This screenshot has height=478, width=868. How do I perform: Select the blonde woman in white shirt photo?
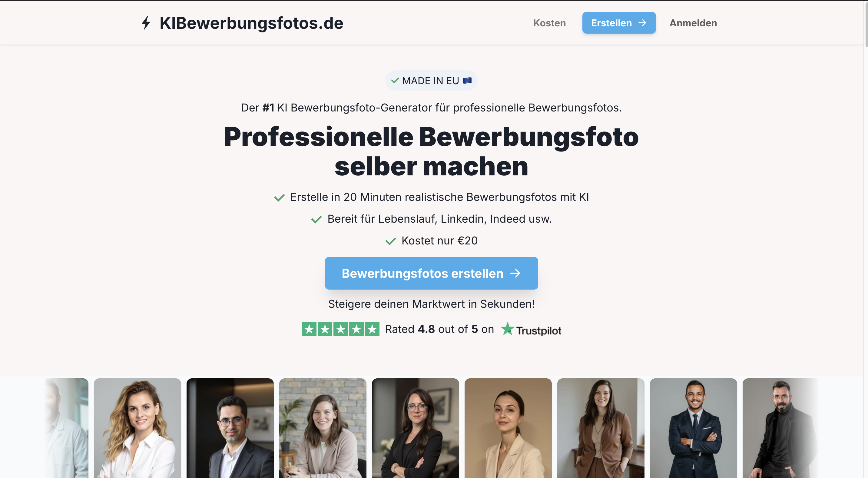click(x=137, y=428)
